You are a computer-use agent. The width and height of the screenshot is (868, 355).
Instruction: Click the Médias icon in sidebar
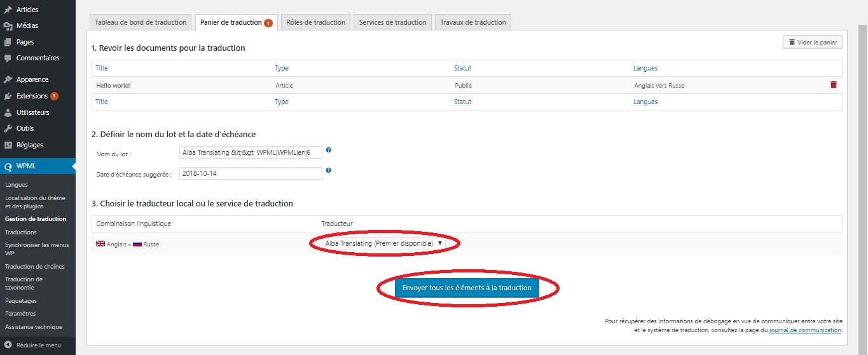pos(8,26)
